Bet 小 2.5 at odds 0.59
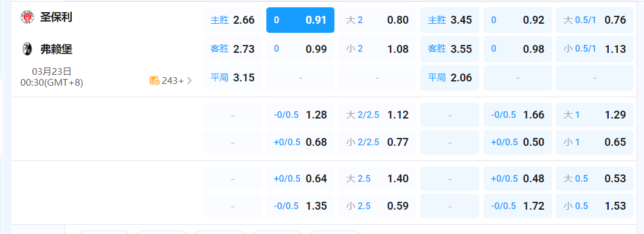This screenshot has width=644, height=234. tap(377, 205)
